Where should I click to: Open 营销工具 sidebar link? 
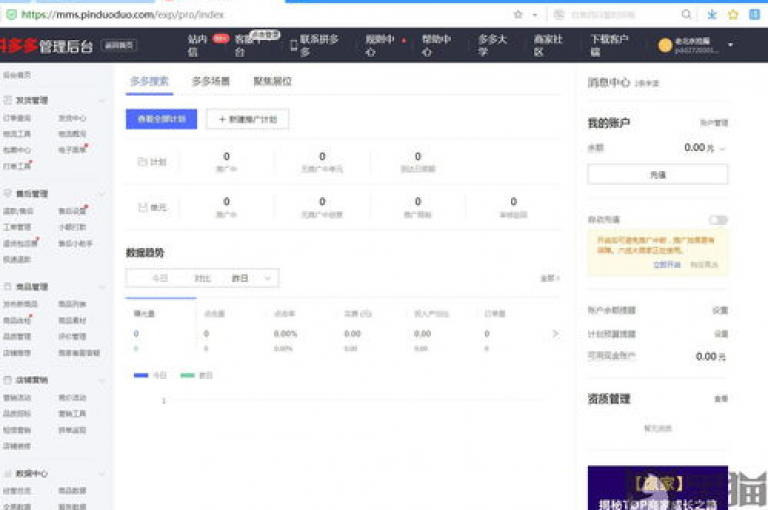point(72,413)
